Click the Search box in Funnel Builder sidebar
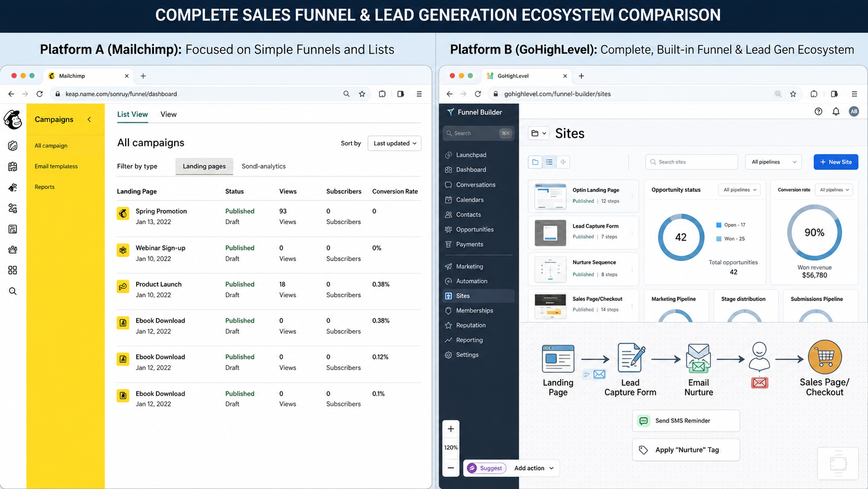This screenshot has height=489, width=868. [x=478, y=134]
